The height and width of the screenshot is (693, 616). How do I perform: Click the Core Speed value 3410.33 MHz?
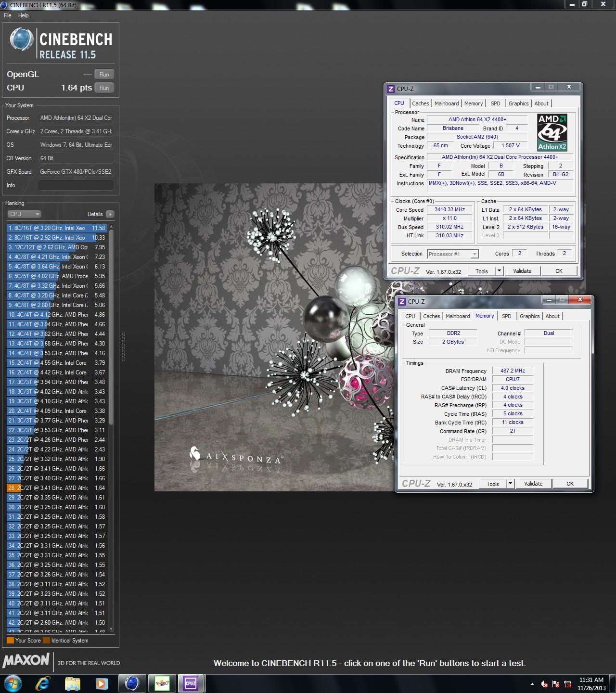pyautogui.click(x=449, y=210)
